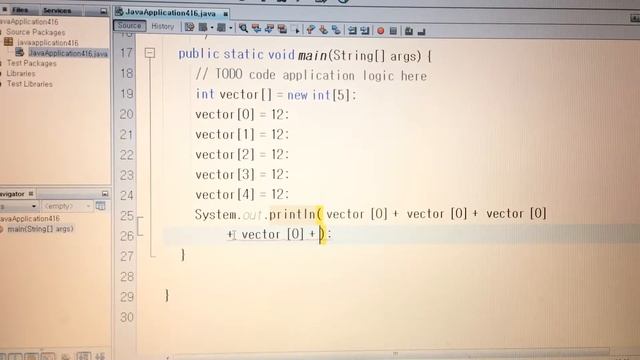Image resolution: width=640 pixels, height=360 pixels.
Task: Click the Find Previous Occurrence icon
Action: (x=256, y=28)
